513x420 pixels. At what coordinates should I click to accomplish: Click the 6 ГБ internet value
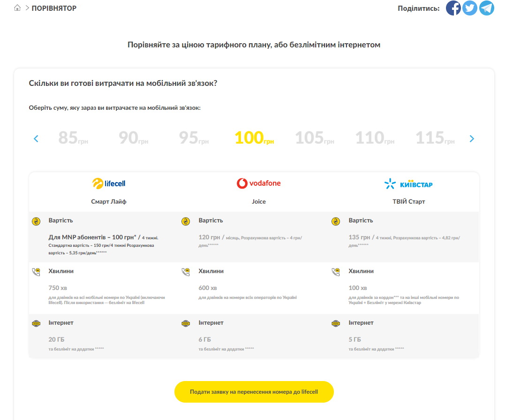(x=204, y=339)
